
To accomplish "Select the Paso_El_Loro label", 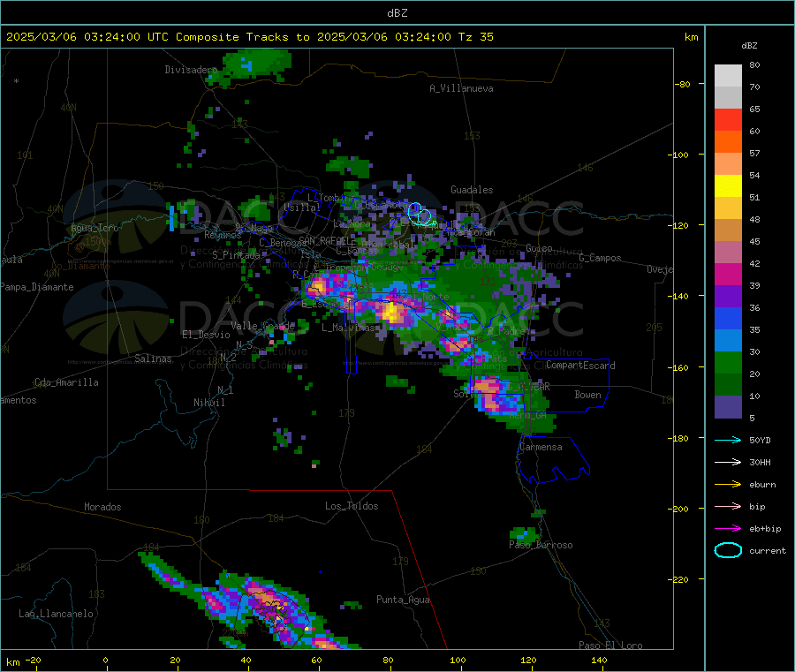I will coord(610,646).
